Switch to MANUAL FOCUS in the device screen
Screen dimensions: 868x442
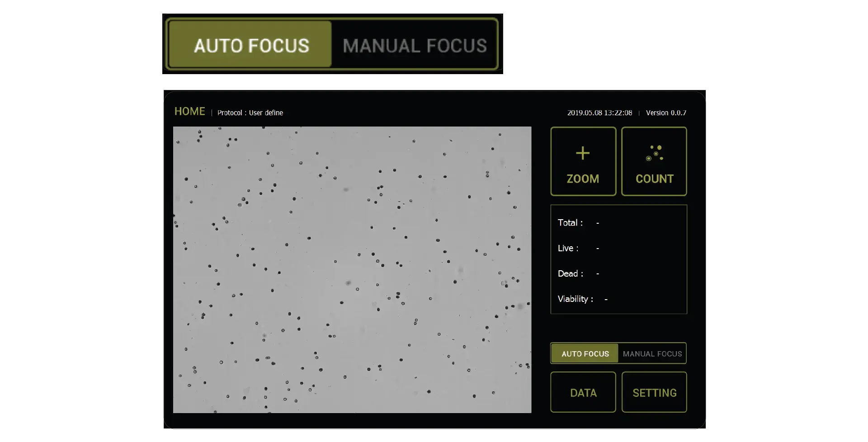click(652, 353)
